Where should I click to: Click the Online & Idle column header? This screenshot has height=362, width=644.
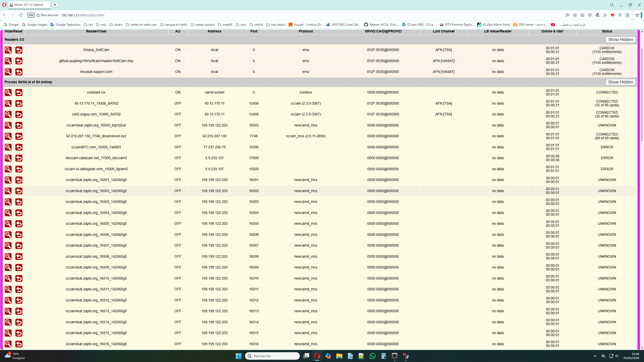coord(552,31)
